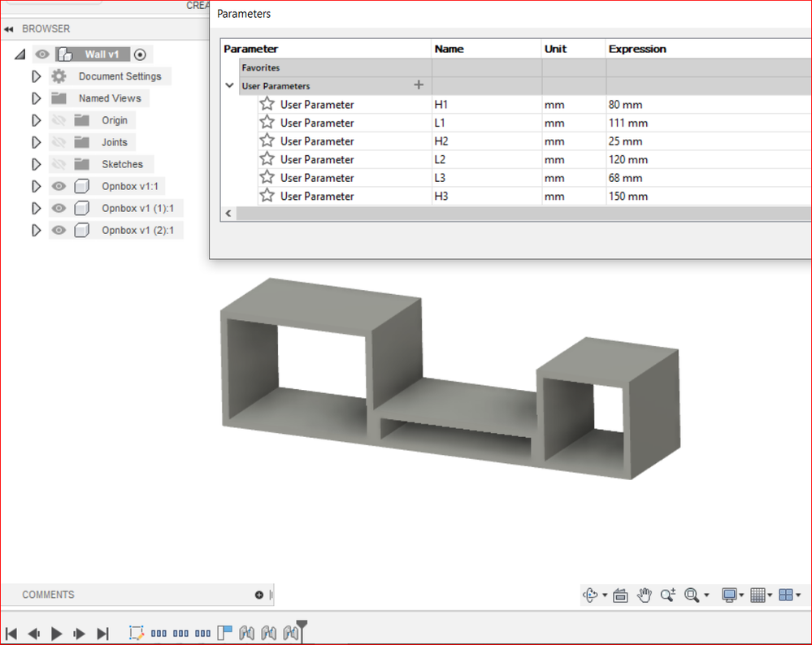This screenshot has height=645, width=812.
Task: Click the Opnbox v1 (2):1 component cube icon
Action: click(82, 230)
